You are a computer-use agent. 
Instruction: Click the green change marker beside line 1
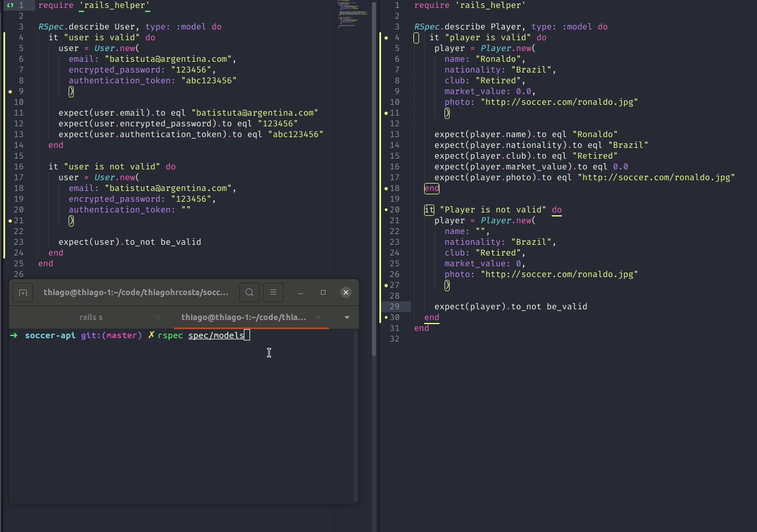pyautogui.click(x=10, y=5)
